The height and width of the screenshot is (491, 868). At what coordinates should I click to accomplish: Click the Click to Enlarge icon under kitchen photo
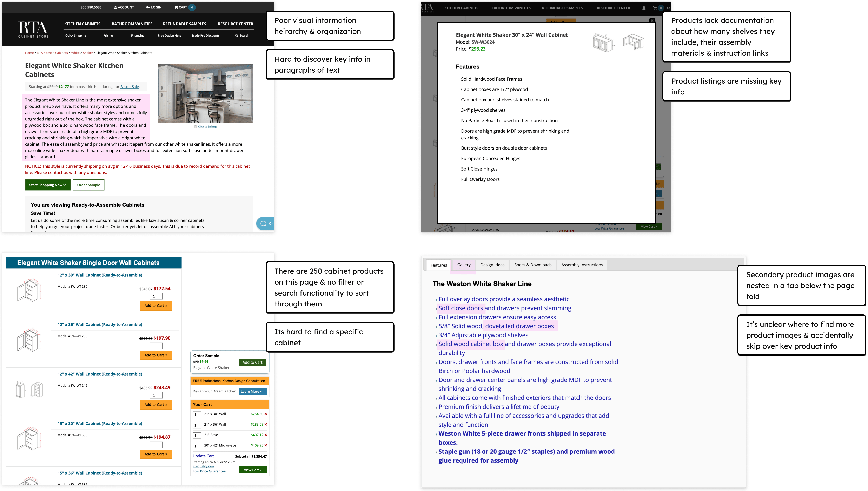click(x=195, y=126)
